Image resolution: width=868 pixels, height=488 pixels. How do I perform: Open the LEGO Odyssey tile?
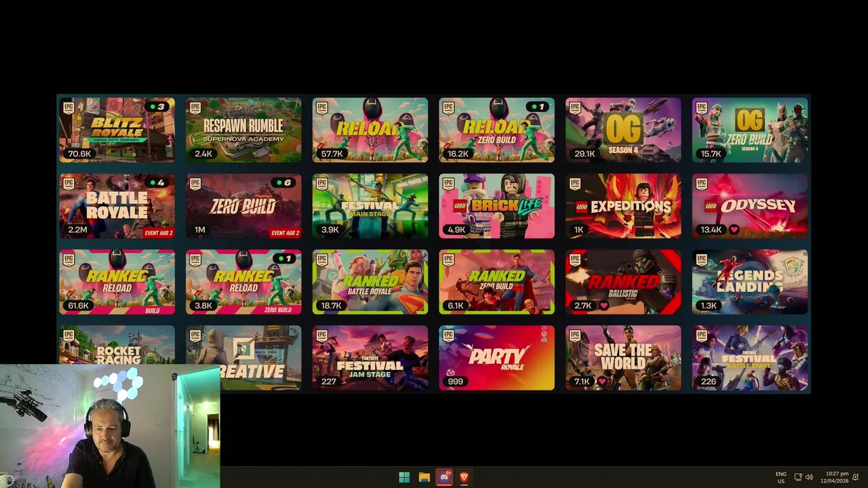click(x=750, y=206)
